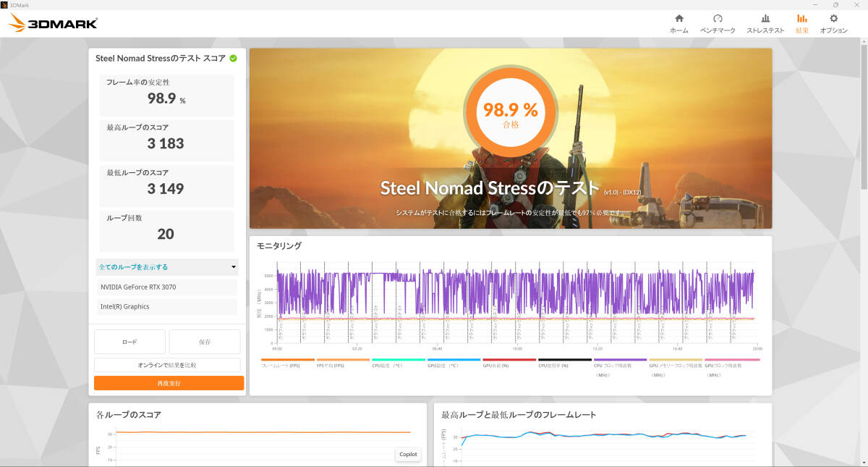Click the 各ループのスコア chart heading

pyautogui.click(x=129, y=415)
